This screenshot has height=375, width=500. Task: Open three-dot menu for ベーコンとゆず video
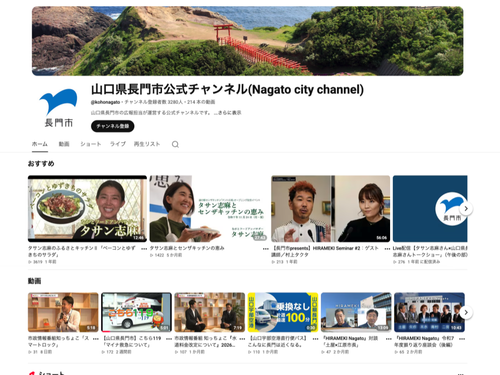pos(144,249)
